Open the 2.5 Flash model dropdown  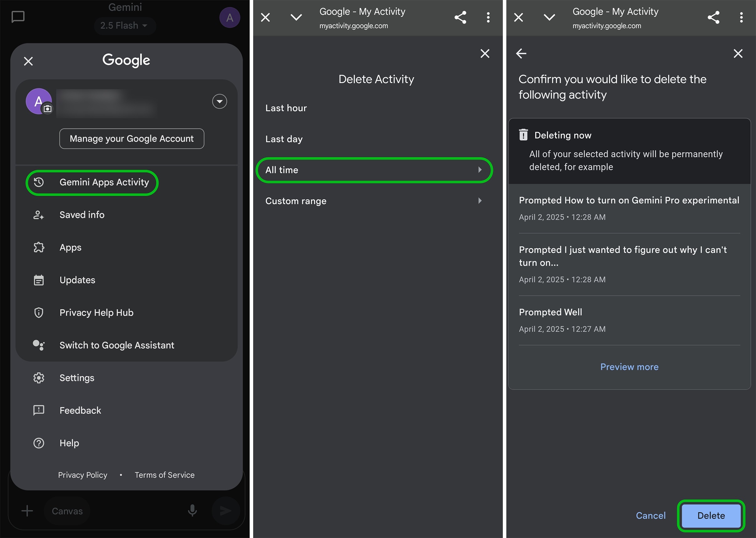(x=124, y=26)
